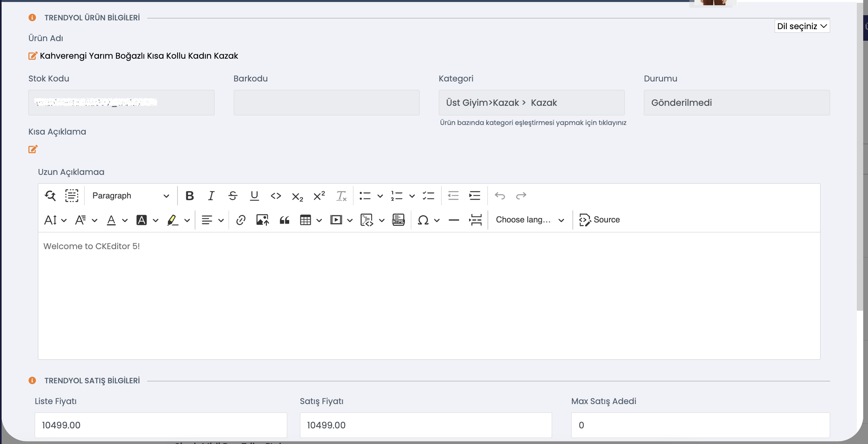Insert a link using the link icon

241,220
